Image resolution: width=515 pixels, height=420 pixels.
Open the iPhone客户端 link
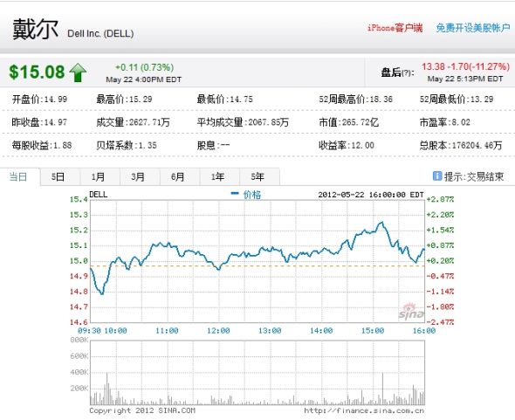395,28
